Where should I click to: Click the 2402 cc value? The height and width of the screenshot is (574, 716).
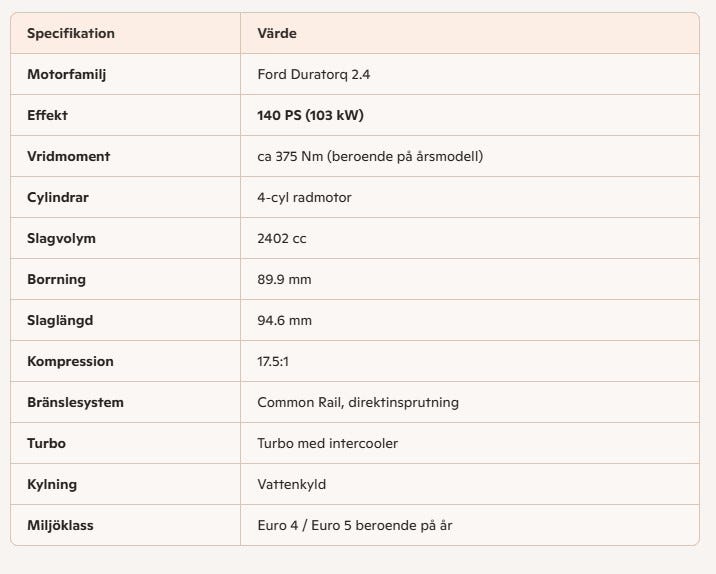point(281,238)
